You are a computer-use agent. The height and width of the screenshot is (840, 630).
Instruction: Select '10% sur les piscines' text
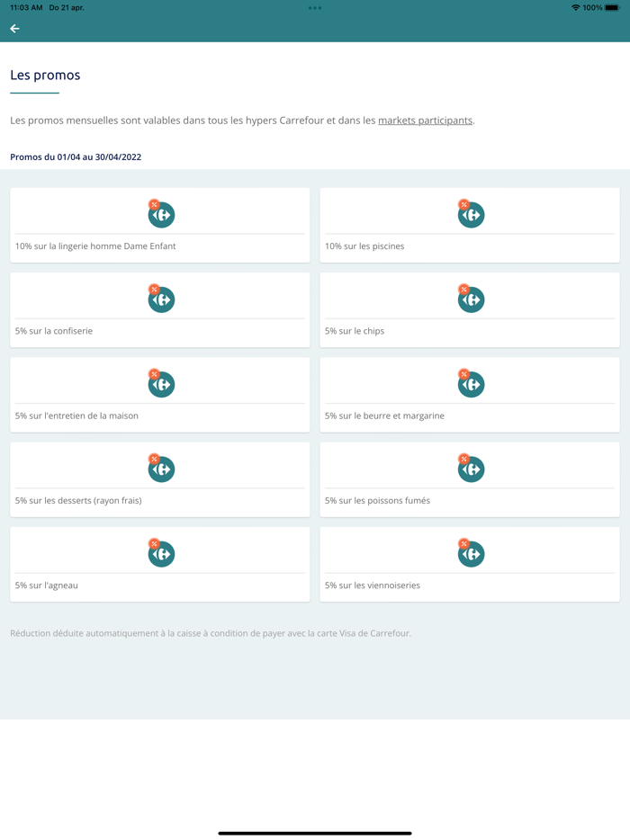point(364,246)
